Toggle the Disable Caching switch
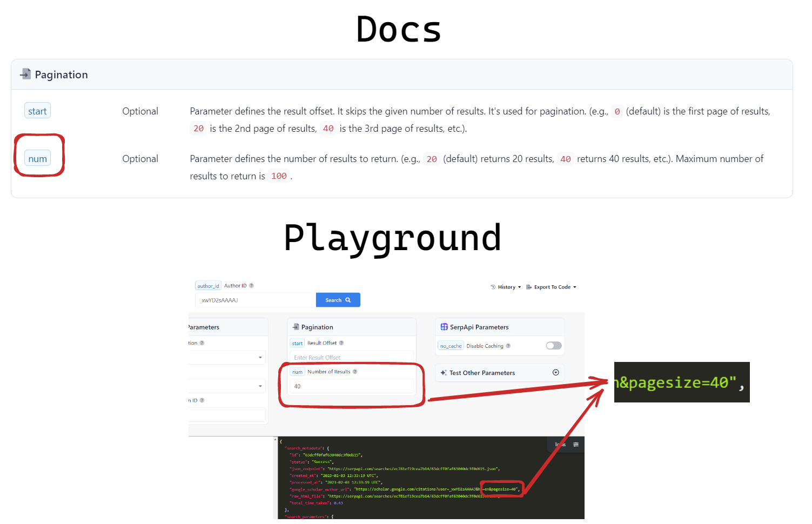Screen dimensions: 812x524 point(553,345)
